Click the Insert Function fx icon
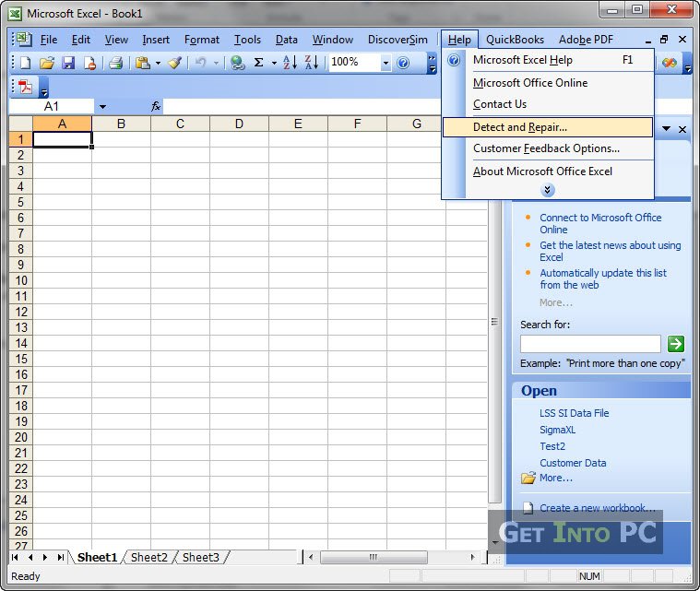Image resolution: width=700 pixels, height=591 pixels. click(x=155, y=106)
